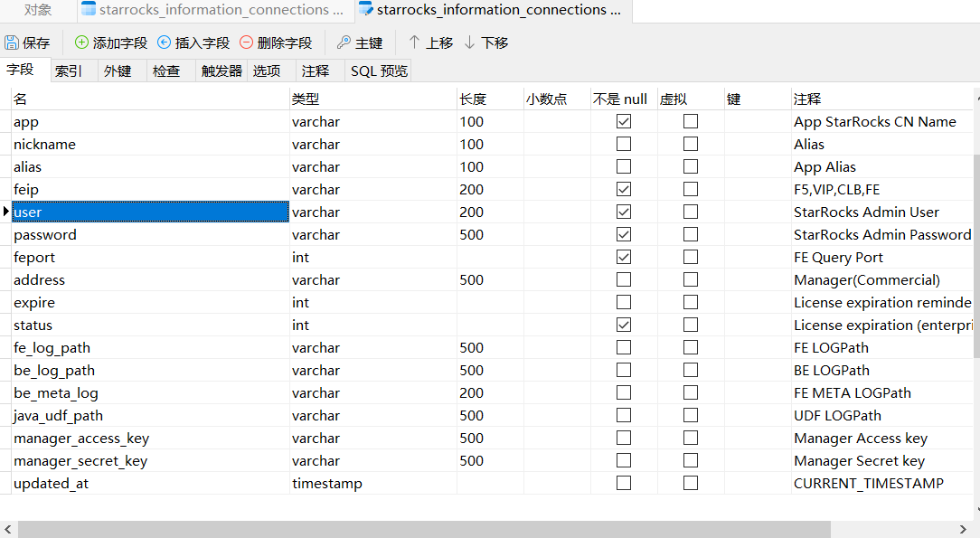Click the Add Field (添加字段) button label
Image resolution: width=980 pixels, height=538 pixels.
[x=120, y=43]
